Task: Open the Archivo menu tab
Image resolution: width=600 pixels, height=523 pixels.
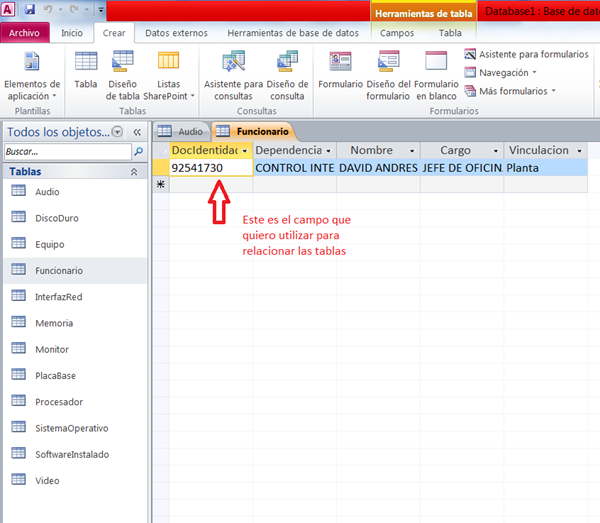Action: [24, 33]
